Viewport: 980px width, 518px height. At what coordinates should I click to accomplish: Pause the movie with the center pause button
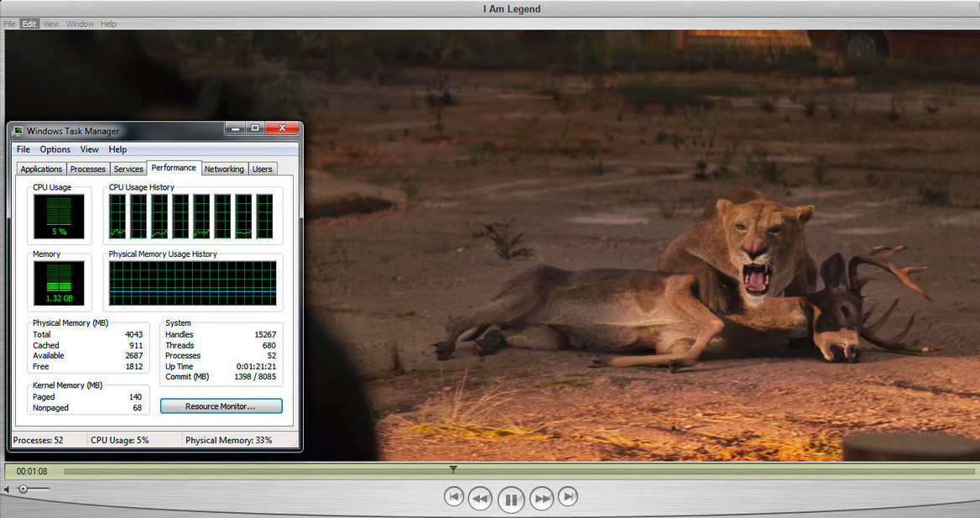coord(511,500)
